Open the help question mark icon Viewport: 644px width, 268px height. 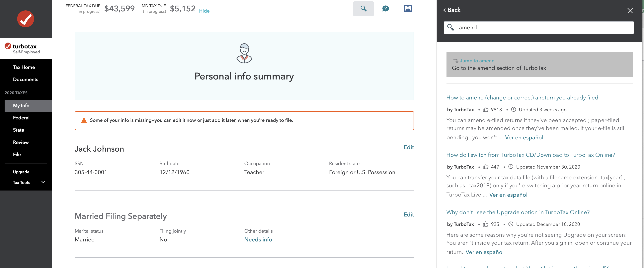coord(385,9)
